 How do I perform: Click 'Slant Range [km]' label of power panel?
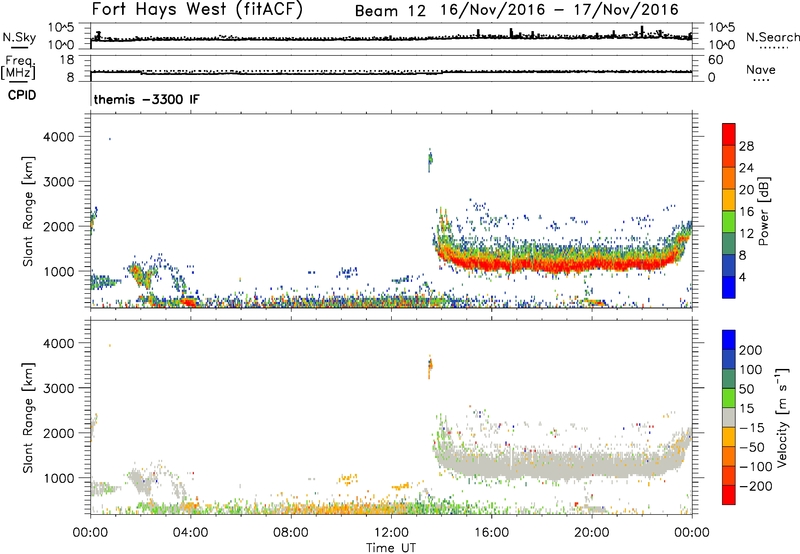[28, 211]
